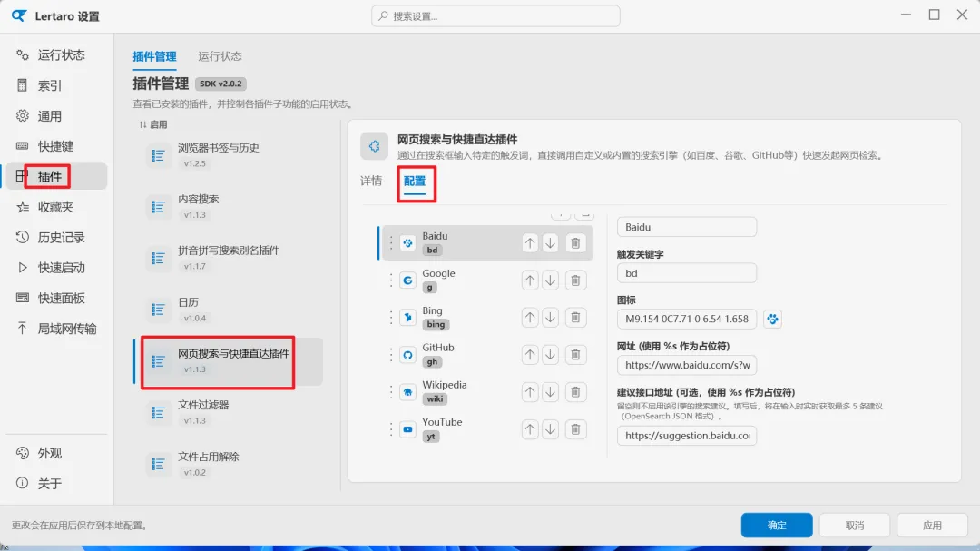
Task: Open the 快捷键 sidebar section
Action: [56, 146]
